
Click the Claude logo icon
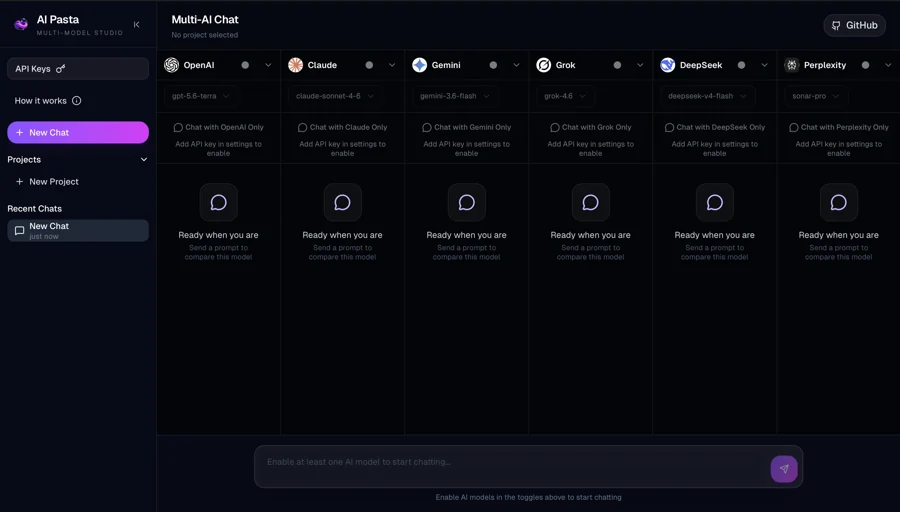[x=296, y=65]
